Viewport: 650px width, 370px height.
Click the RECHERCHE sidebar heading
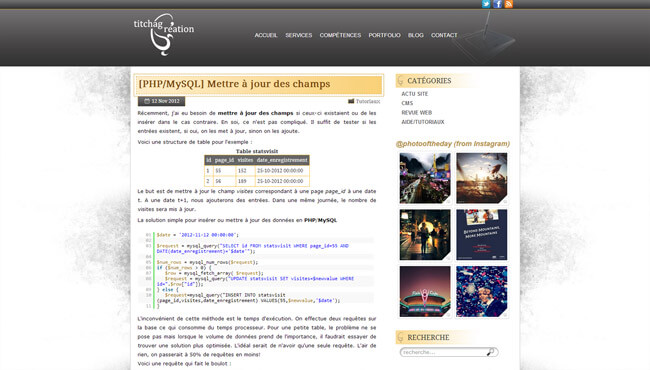(428, 338)
